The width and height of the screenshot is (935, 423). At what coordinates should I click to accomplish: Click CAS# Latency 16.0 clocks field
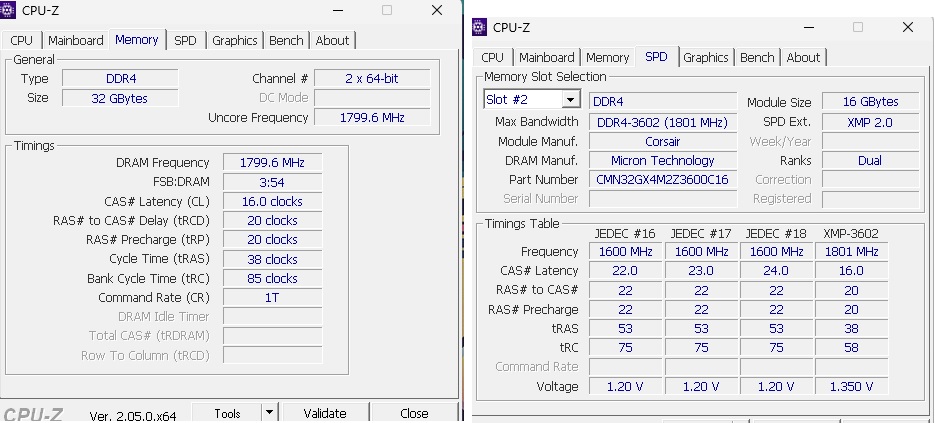pyautogui.click(x=273, y=201)
